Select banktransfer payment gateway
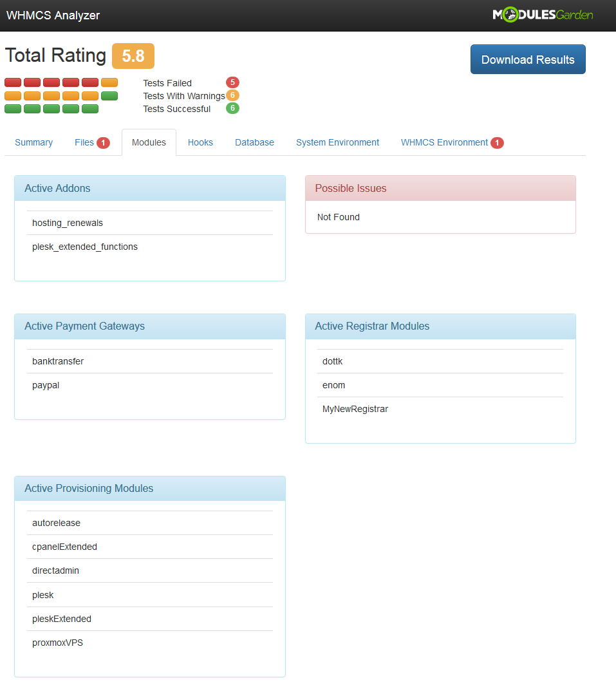The image size is (616, 687). click(150, 361)
